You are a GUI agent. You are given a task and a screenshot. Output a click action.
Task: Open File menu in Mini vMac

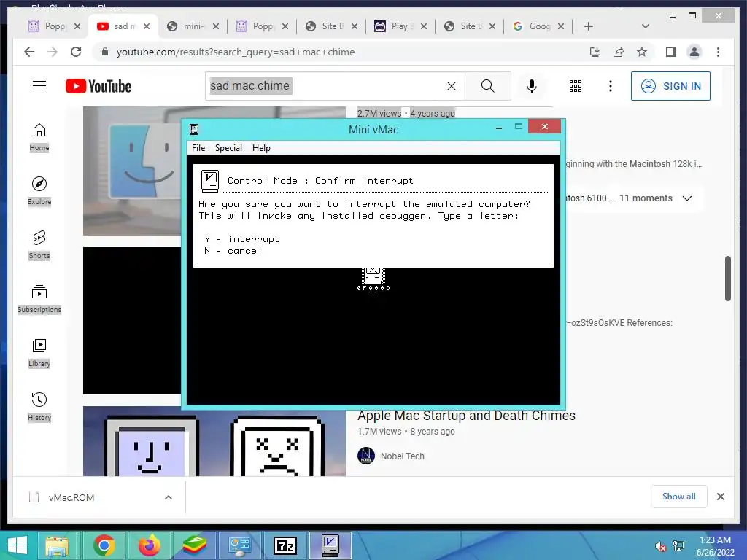coord(198,147)
